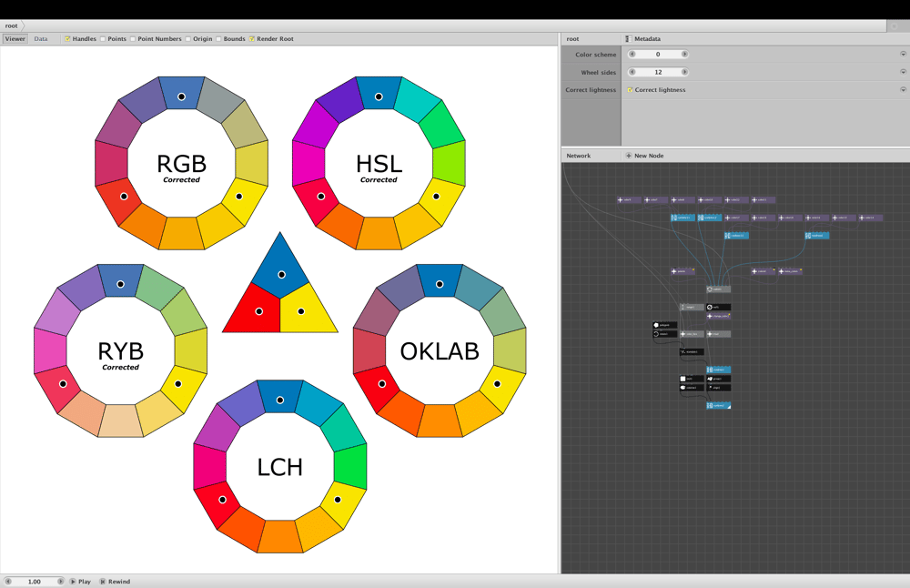The image size is (910, 588).
Task: Select the second blue node in second network row
Action: point(710,218)
